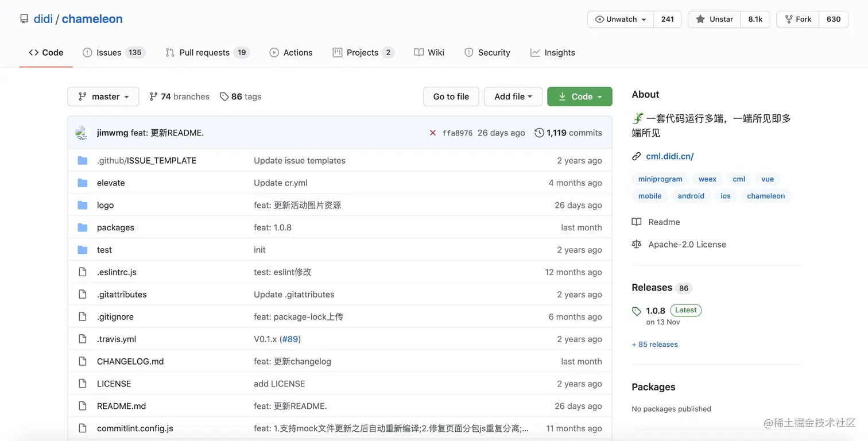The image size is (868, 441).
Task: Select the mobile topic tag
Action: pos(650,196)
